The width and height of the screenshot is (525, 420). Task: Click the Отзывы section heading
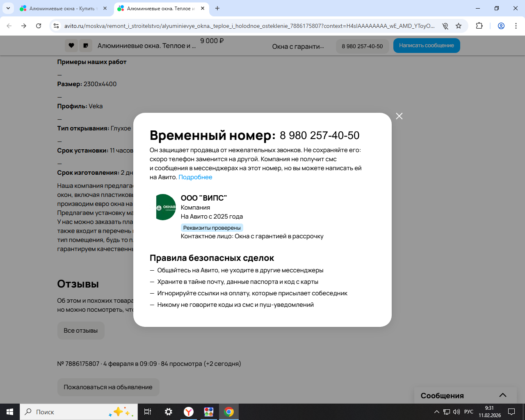click(x=78, y=284)
